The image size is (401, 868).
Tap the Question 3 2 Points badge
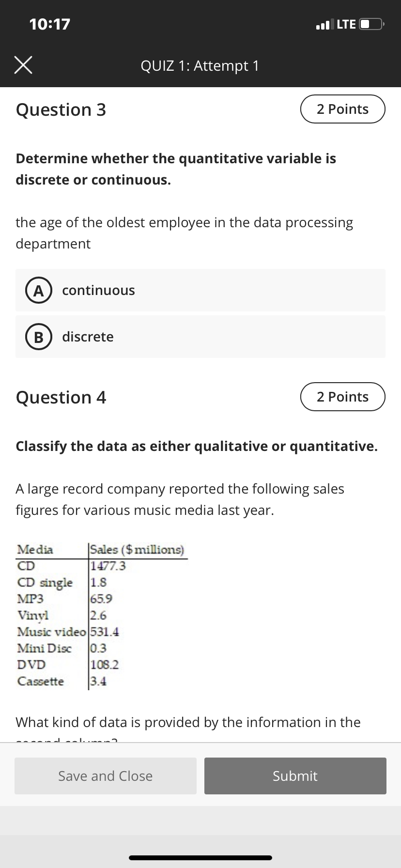[x=343, y=109]
